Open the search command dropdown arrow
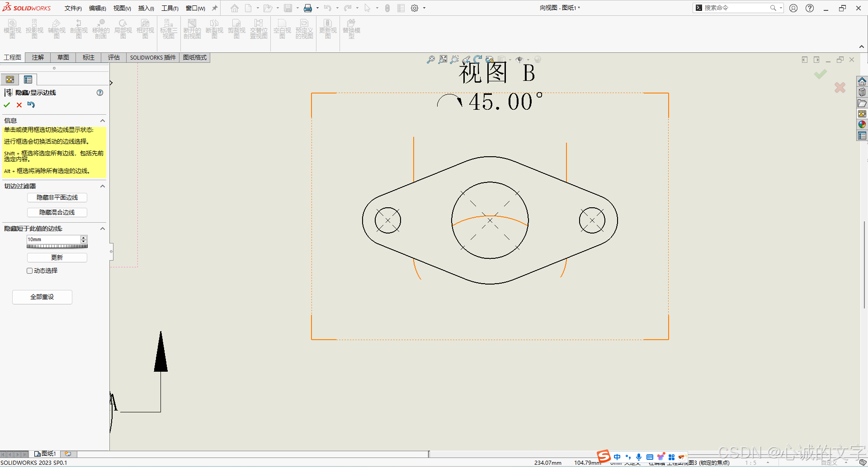This screenshot has width=868, height=467. click(x=781, y=8)
